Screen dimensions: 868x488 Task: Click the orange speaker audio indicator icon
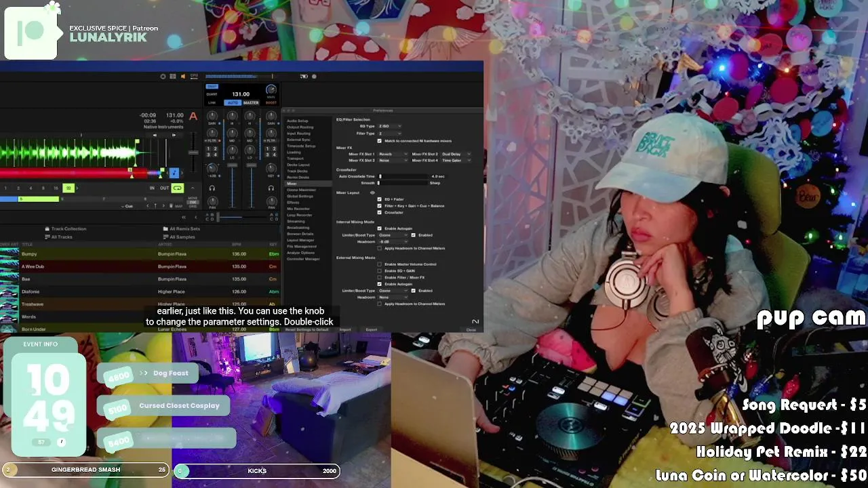coord(183,77)
